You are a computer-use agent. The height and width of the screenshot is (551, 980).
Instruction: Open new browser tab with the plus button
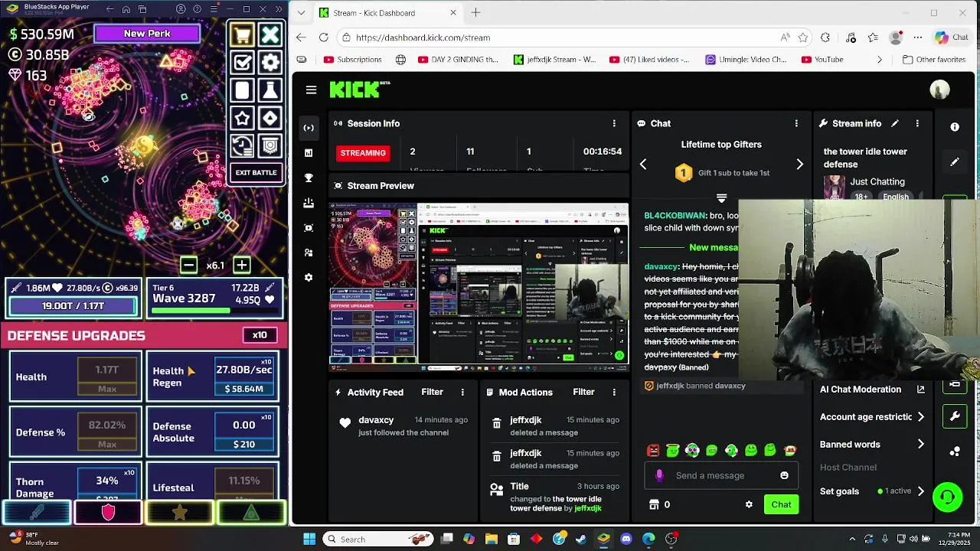tap(476, 12)
